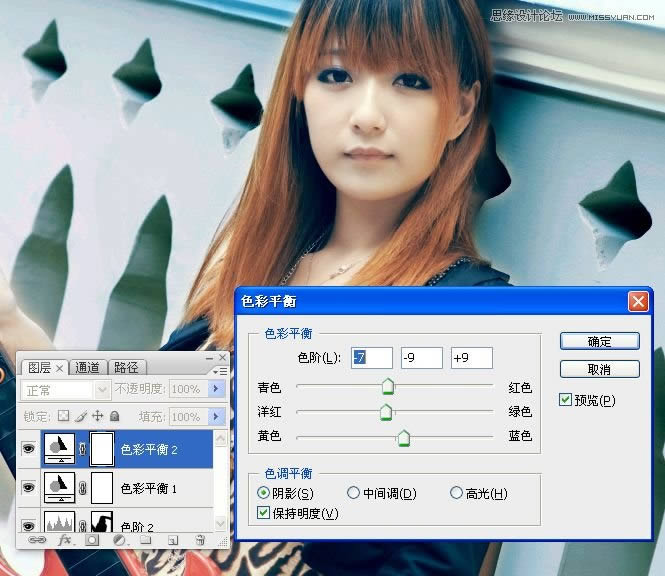This screenshot has width=665, height=576.
Task: Open the 正常 blend mode dropdown
Action: [66, 389]
